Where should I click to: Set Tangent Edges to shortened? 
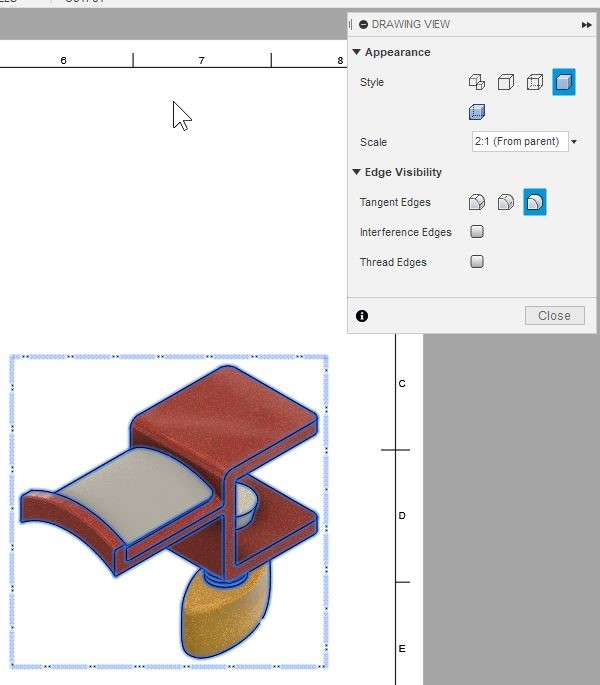[506, 202]
